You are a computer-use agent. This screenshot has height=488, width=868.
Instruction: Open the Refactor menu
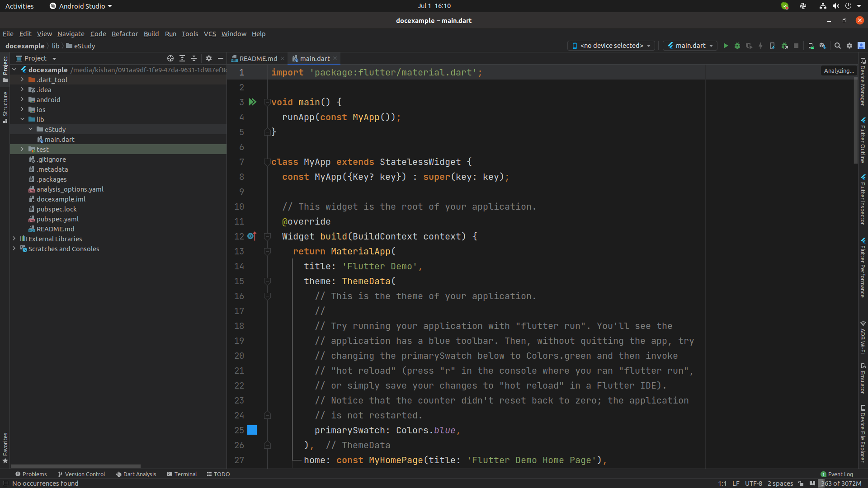click(125, 34)
